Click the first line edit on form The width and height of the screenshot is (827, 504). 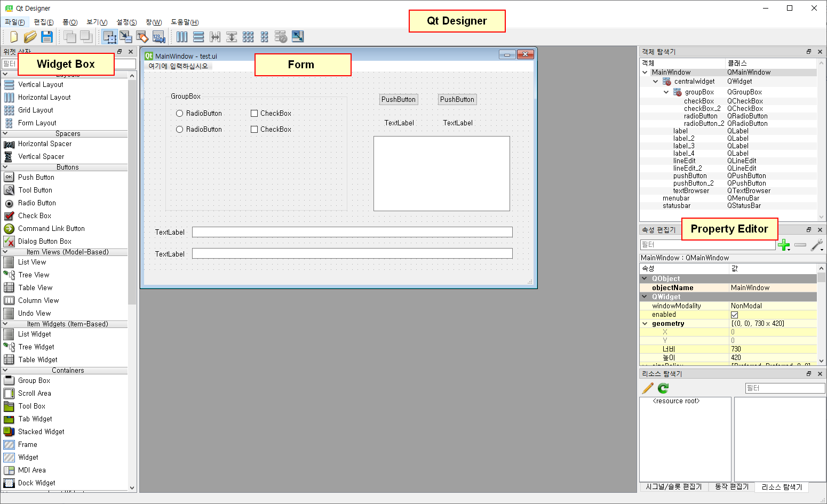352,232
